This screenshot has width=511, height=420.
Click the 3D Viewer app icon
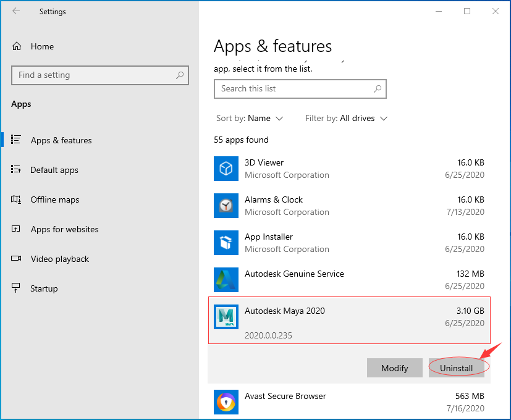coord(226,169)
